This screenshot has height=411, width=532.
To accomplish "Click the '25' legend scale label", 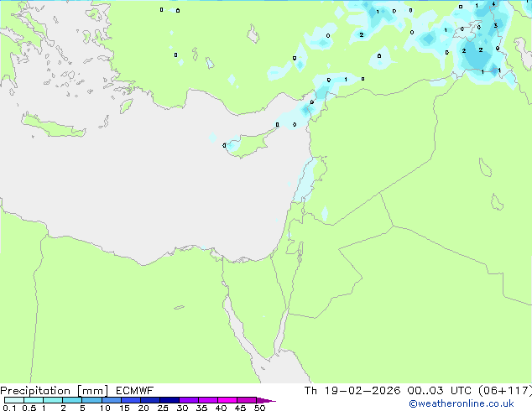I will click(x=163, y=408).
